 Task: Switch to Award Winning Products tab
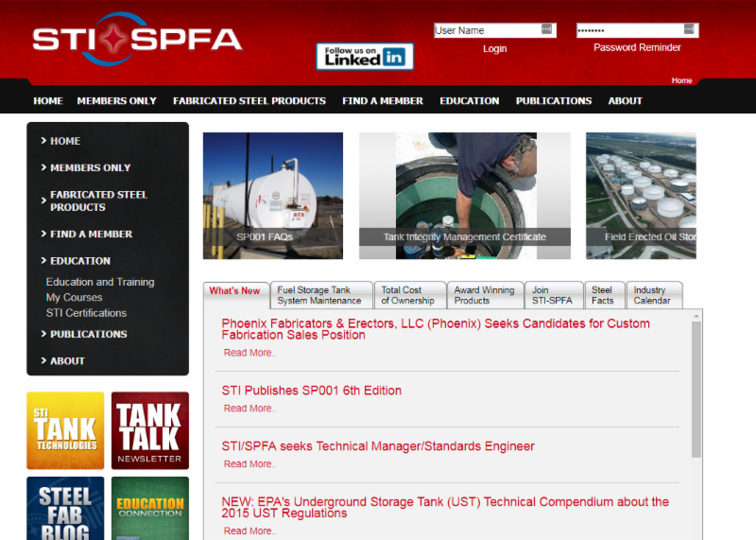coord(486,295)
